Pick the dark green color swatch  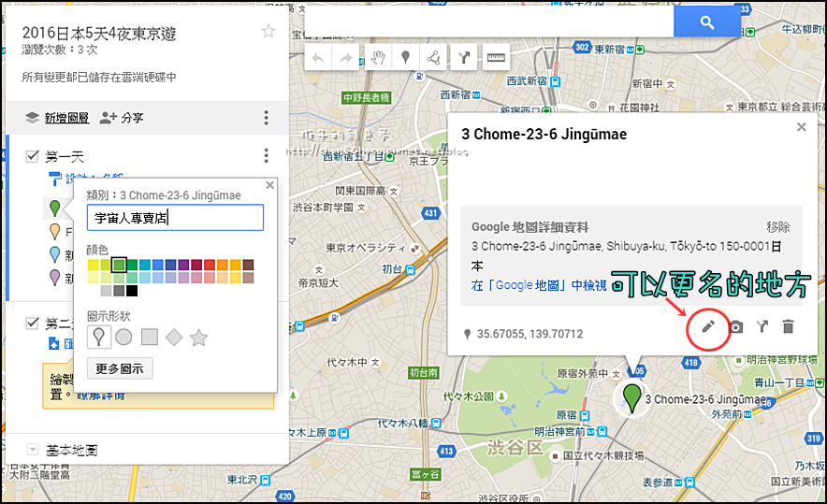pos(132,265)
